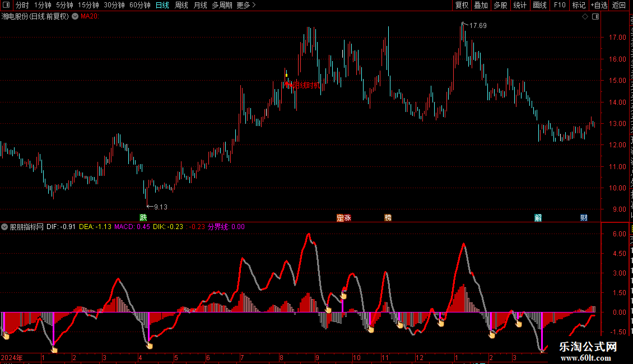Select the 30分钟 period

(114, 5)
